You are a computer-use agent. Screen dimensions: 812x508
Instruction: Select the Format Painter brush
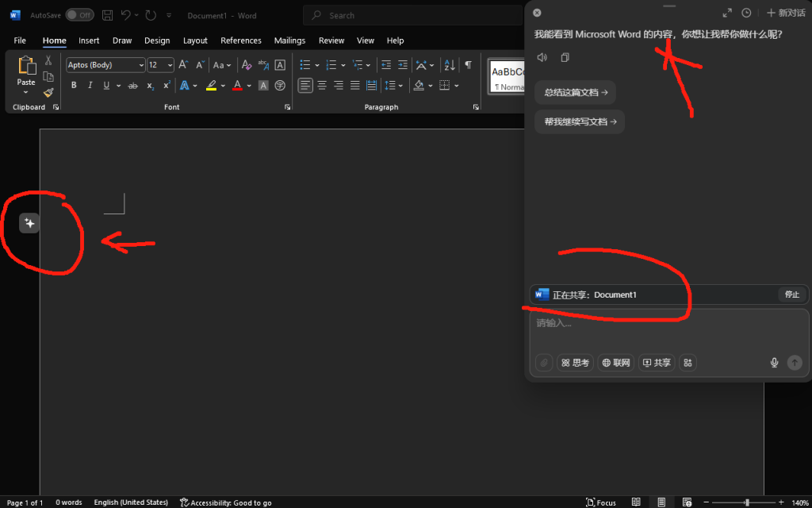click(x=48, y=93)
